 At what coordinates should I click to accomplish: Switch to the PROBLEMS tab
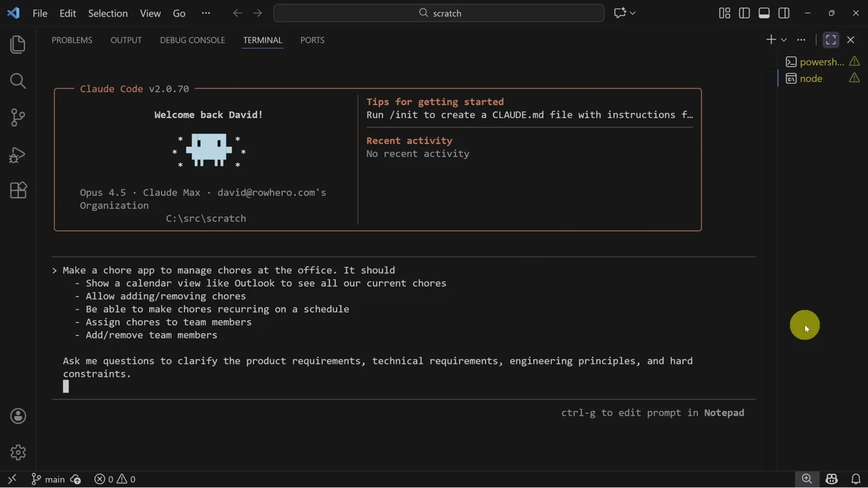click(72, 40)
